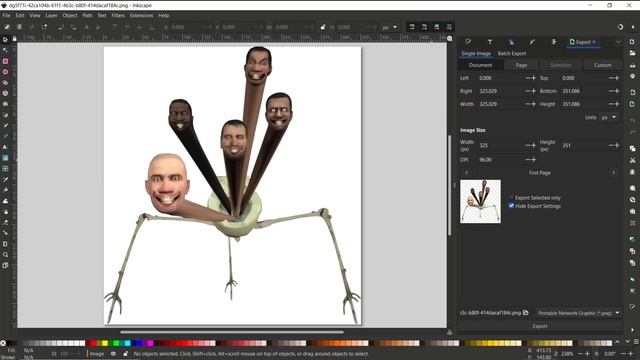The height and width of the screenshot is (360, 640).
Task: Toggle snapping icon at top right
Action: click(620, 27)
